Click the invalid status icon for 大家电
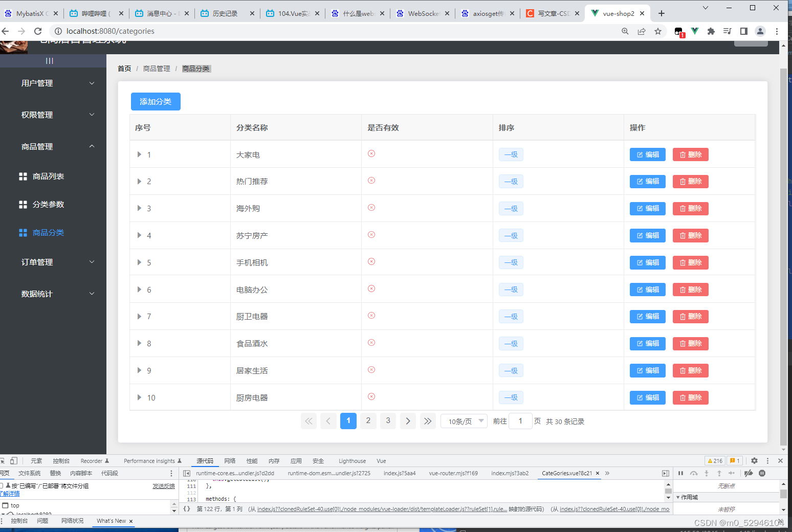 point(371,153)
